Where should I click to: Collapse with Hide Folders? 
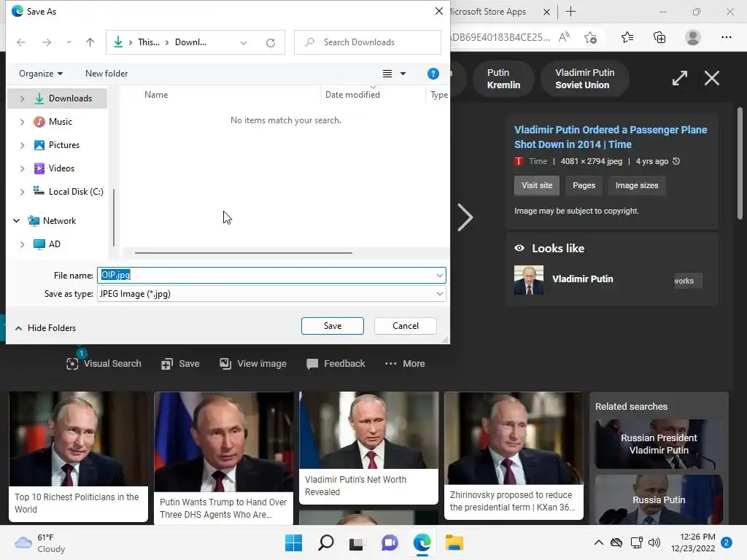pyautogui.click(x=45, y=328)
